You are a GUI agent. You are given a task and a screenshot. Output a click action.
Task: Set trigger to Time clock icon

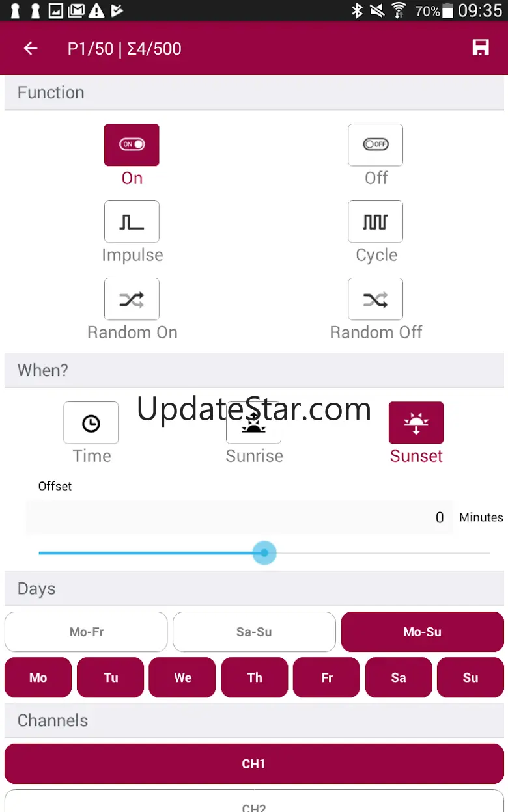point(91,423)
